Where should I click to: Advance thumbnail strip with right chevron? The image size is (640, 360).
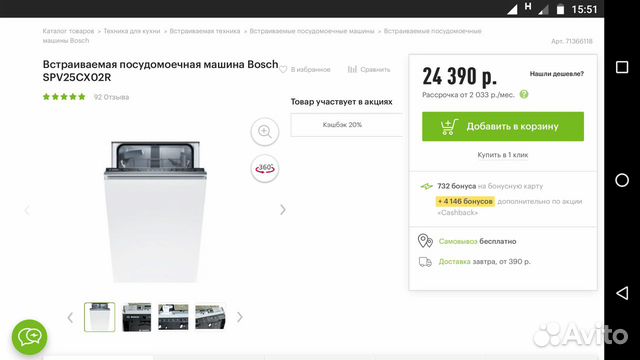(240, 317)
